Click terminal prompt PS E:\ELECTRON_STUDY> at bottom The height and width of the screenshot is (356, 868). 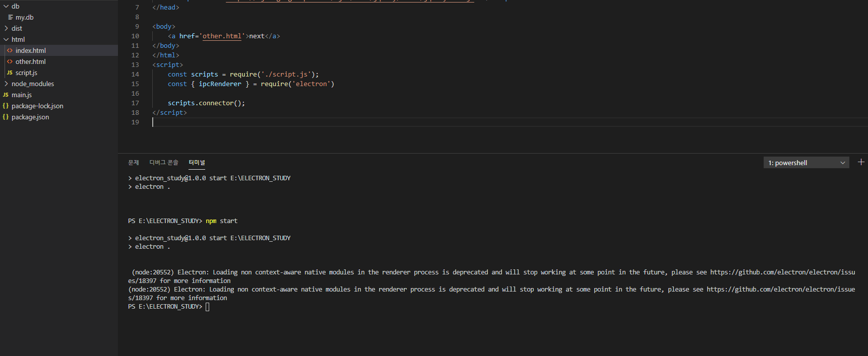pos(165,307)
